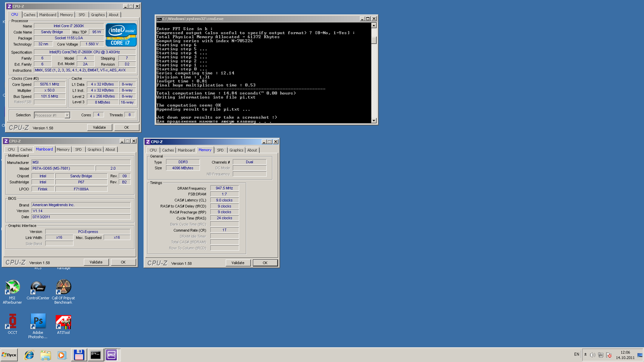Click the cmd scrollbar thumb
The image size is (644, 362).
pyautogui.click(x=374, y=40)
